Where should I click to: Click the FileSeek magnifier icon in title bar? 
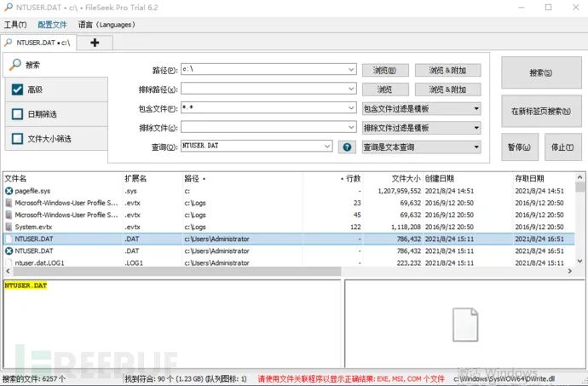click(x=8, y=7)
